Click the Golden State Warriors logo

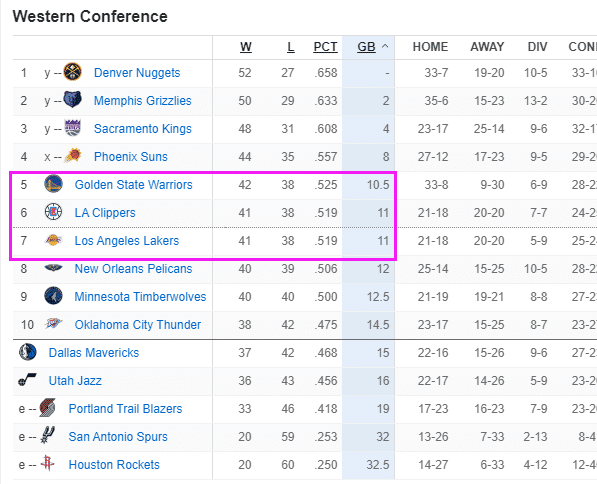coord(53,184)
